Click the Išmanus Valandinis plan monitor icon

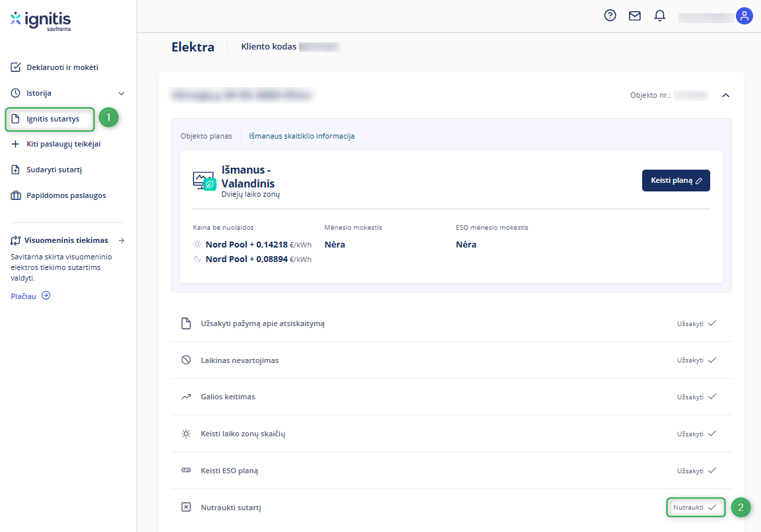(x=205, y=181)
